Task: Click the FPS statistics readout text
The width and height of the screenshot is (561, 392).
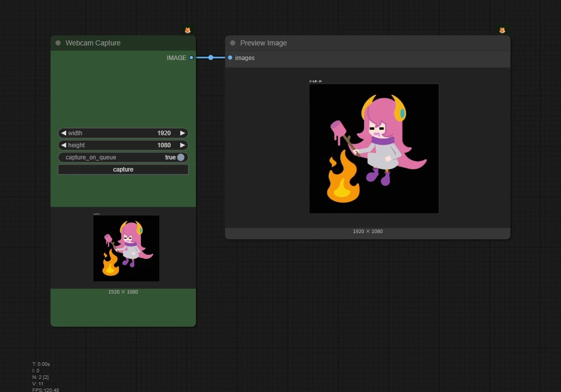Action: pos(45,389)
